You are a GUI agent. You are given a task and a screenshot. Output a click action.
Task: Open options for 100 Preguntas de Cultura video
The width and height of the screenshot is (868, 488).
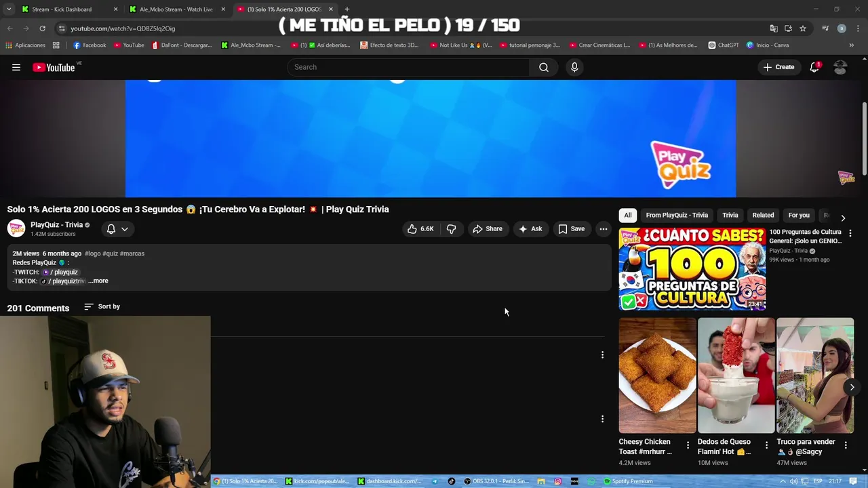(850, 233)
